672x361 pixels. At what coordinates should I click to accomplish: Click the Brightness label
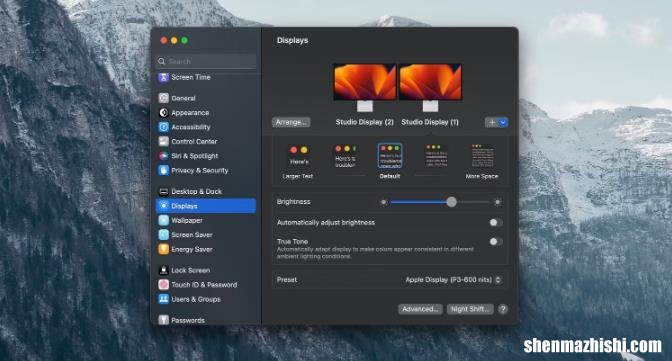tap(294, 202)
